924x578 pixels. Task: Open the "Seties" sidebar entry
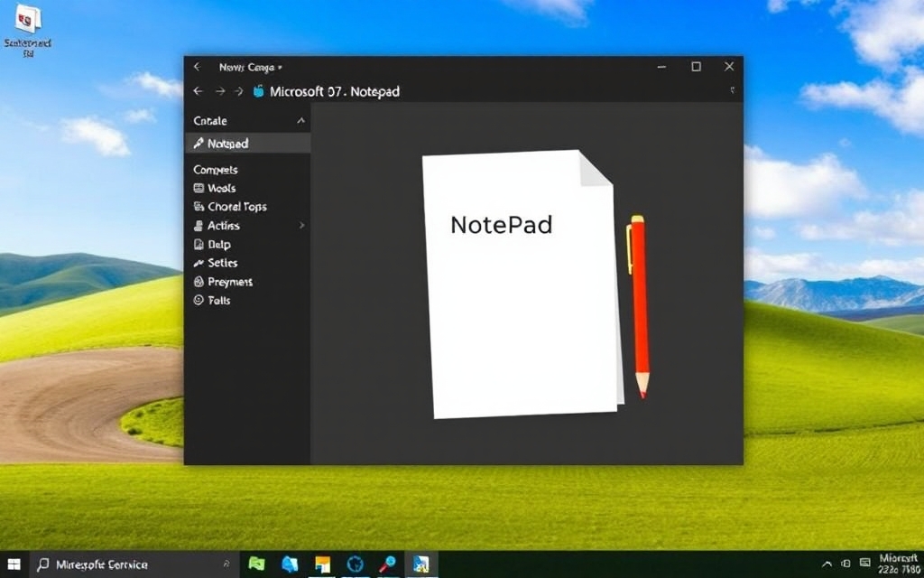tap(215, 263)
